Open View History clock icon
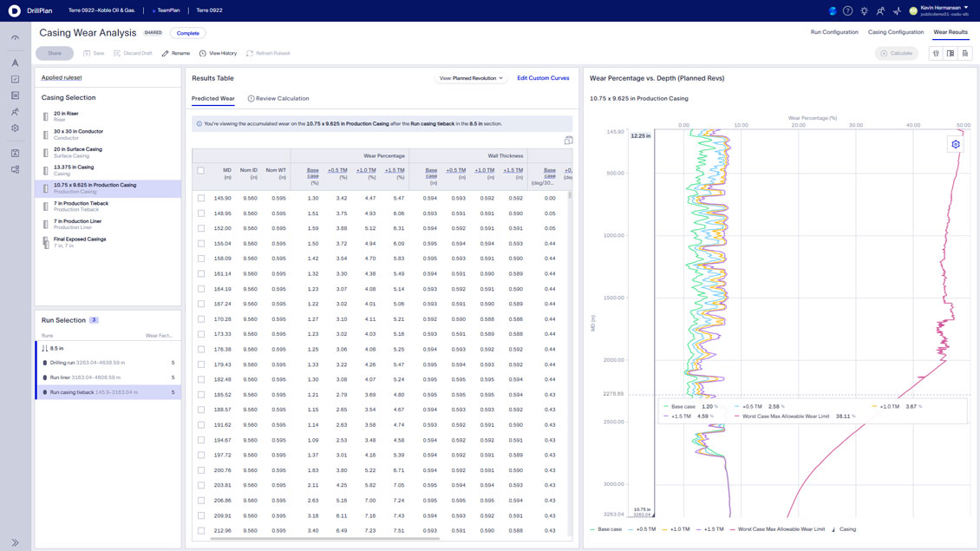Image resolution: width=980 pixels, height=551 pixels. pos(202,53)
